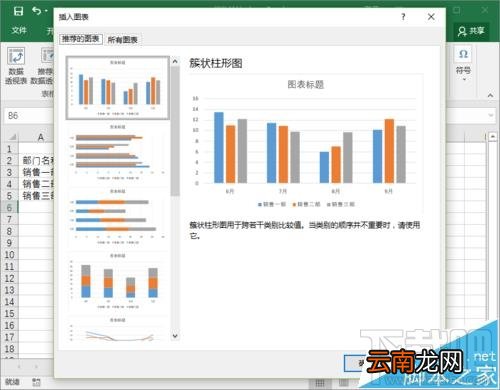This screenshot has width=500, height=390.
Task: Click the chart title in the preview
Action: [306, 85]
